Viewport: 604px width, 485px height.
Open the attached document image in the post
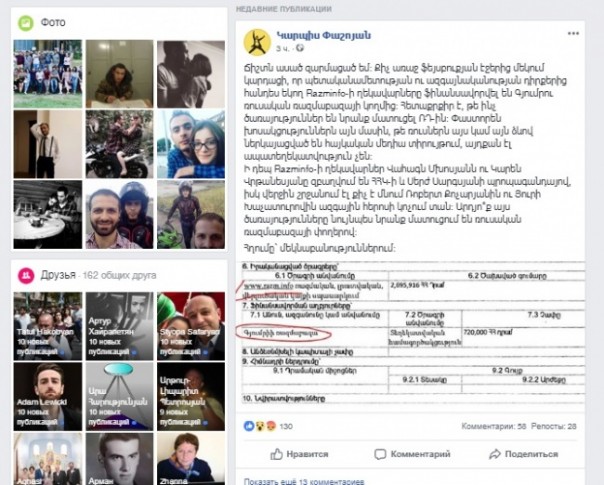413,333
